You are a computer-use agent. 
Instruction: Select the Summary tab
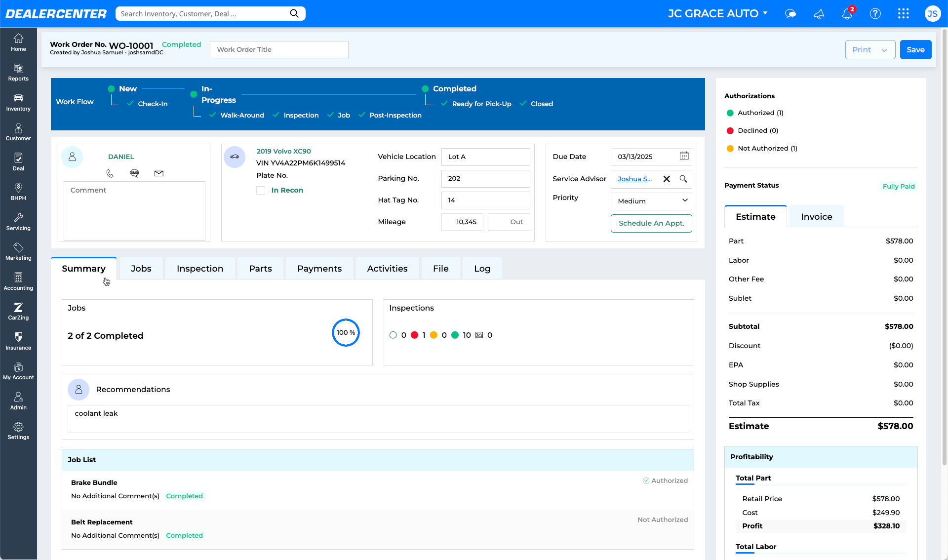coord(84,268)
